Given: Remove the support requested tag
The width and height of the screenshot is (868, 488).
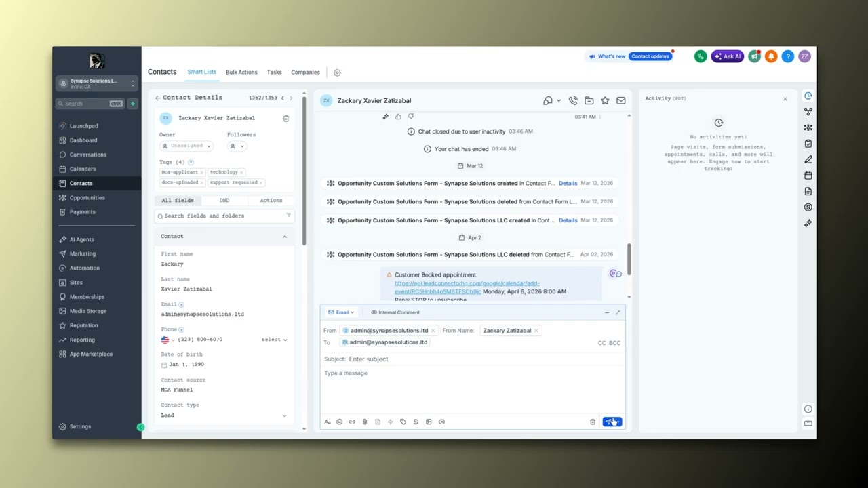Looking at the screenshot, I should point(260,182).
